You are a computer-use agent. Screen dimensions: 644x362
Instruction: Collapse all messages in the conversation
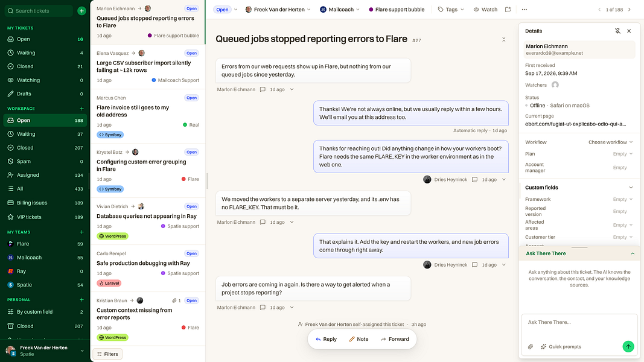click(503, 39)
